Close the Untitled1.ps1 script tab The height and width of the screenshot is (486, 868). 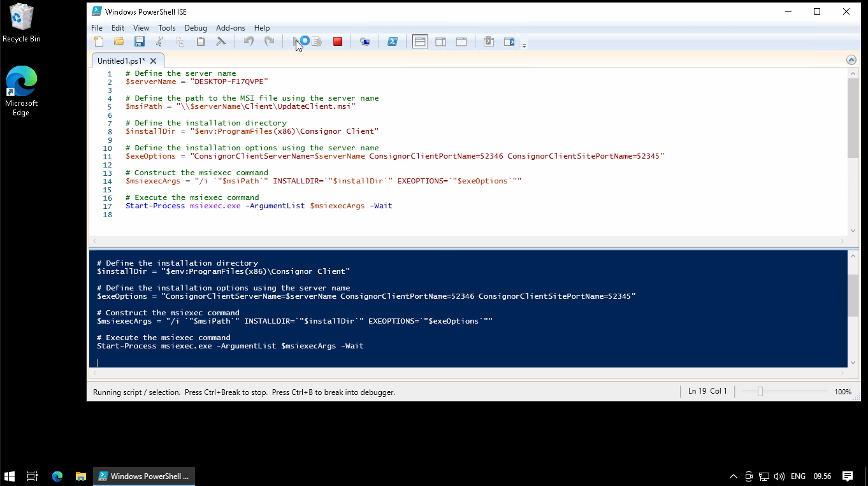click(153, 61)
